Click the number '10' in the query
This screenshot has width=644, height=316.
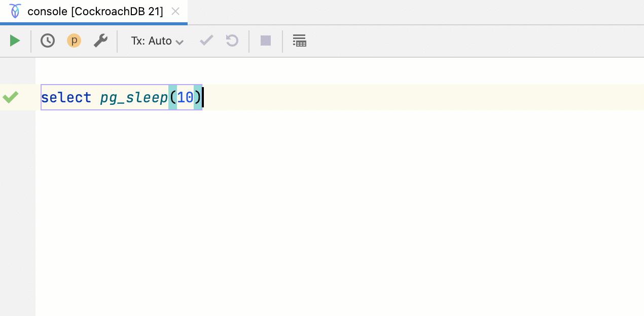pos(185,97)
